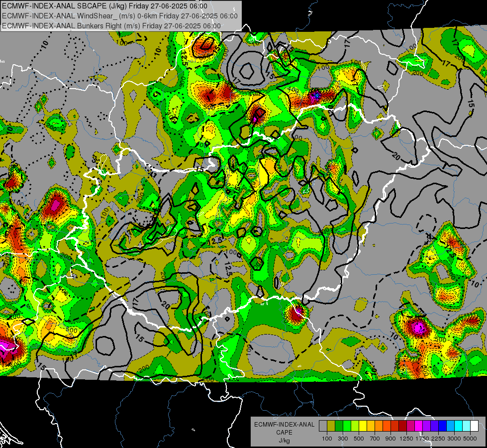
Task: Select the white swatch at legend end
Action: 474,426
